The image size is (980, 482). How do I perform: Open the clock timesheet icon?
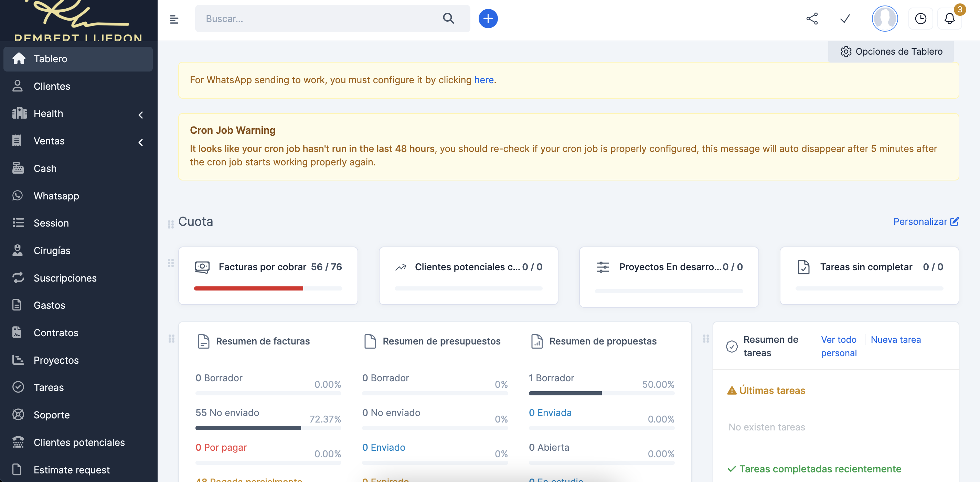pos(920,19)
